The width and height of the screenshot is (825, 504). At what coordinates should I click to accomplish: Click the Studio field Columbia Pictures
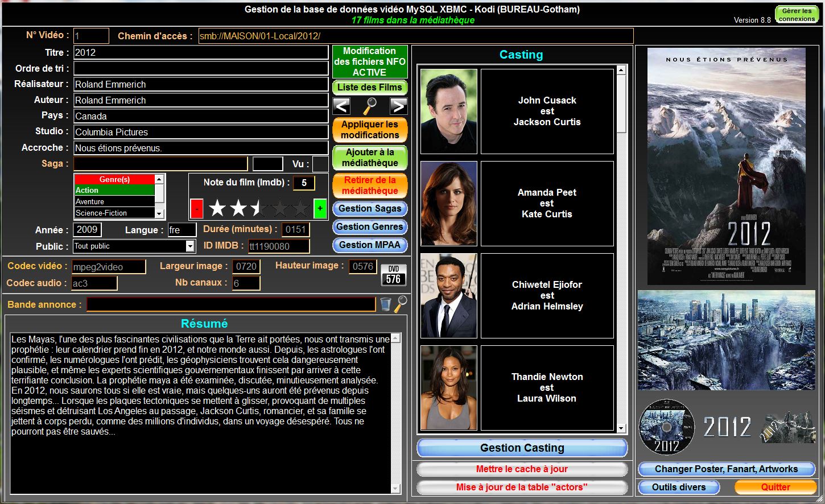[x=201, y=132]
